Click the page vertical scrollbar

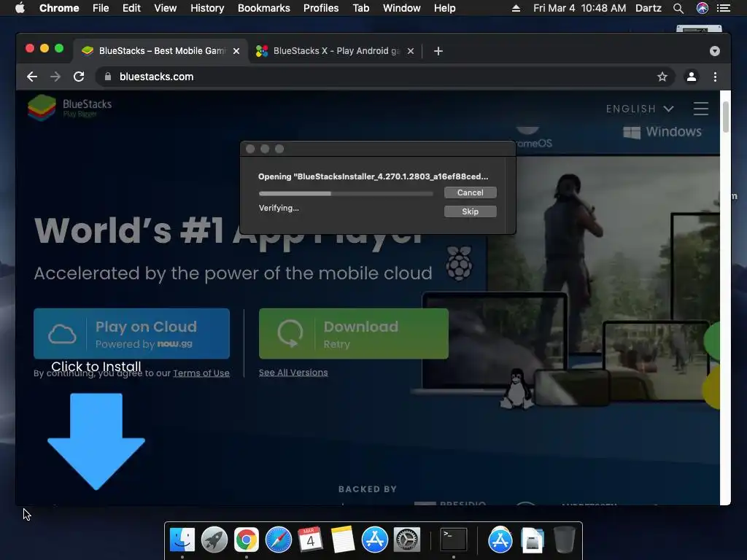click(726, 117)
